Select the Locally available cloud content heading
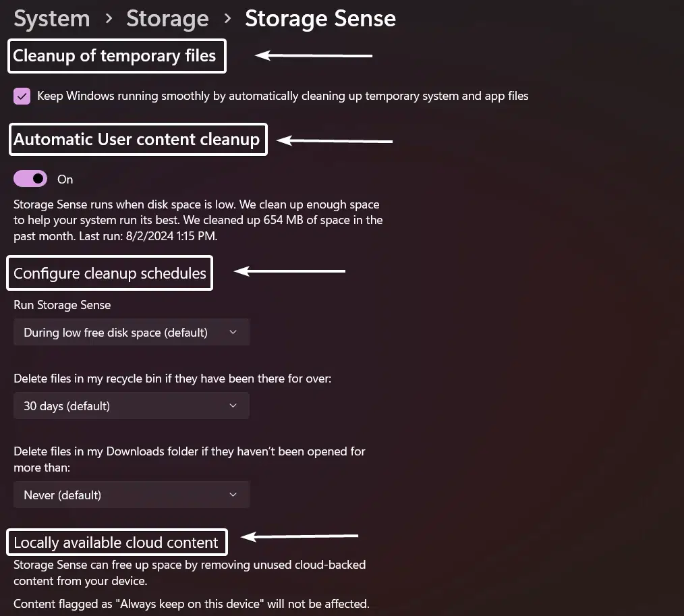 pyautogui.click(x=116, y=542)
